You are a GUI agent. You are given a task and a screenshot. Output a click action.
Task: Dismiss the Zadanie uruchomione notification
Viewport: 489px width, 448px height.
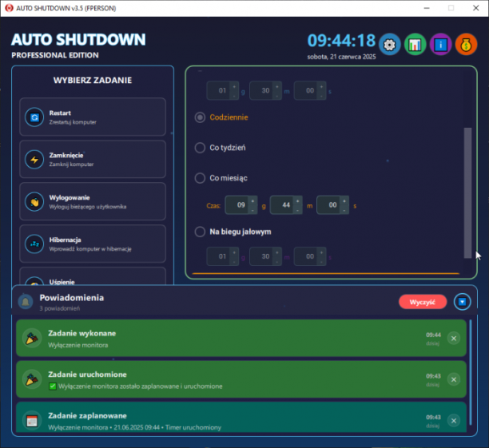pyautogui.click(x=454, y=379)
